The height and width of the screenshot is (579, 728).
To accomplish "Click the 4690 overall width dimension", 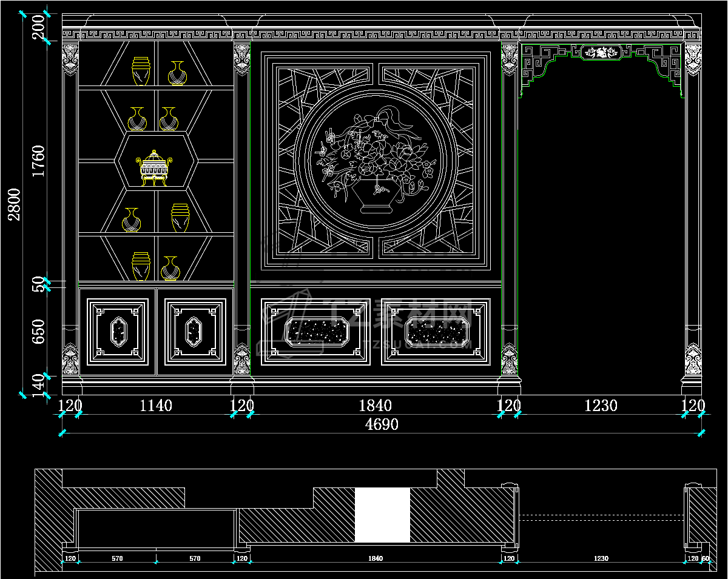I will coord(382,424).
